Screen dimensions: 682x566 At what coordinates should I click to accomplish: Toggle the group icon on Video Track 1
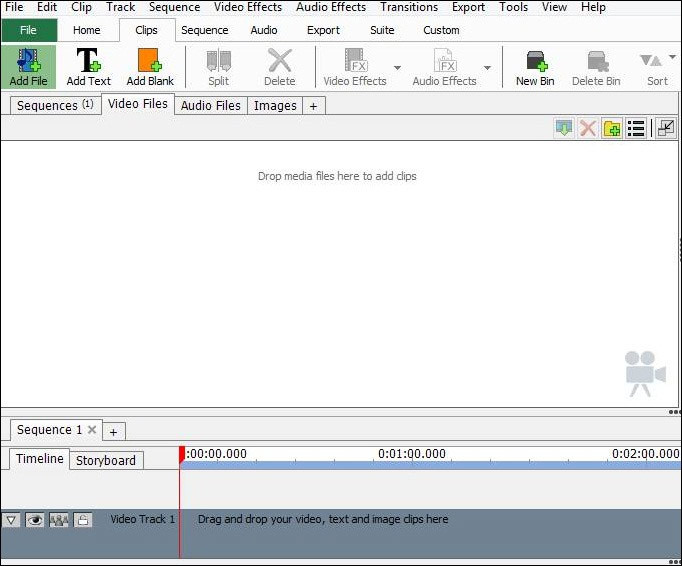coord(59,520)
